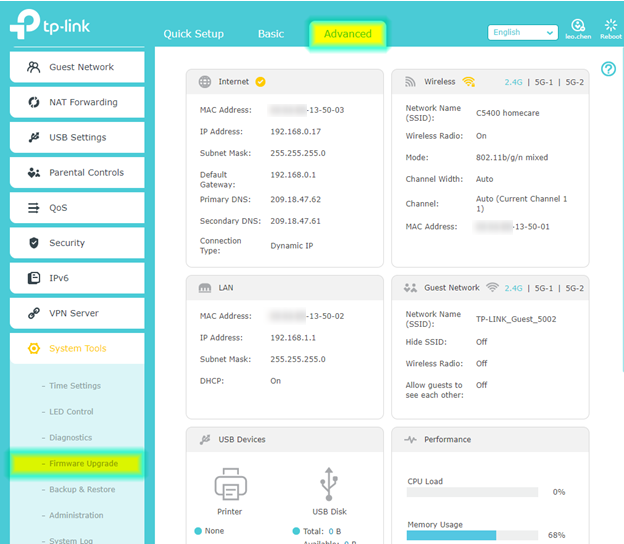
Task: Click the USB Settings sidebar icon
Action: [34, 137]
